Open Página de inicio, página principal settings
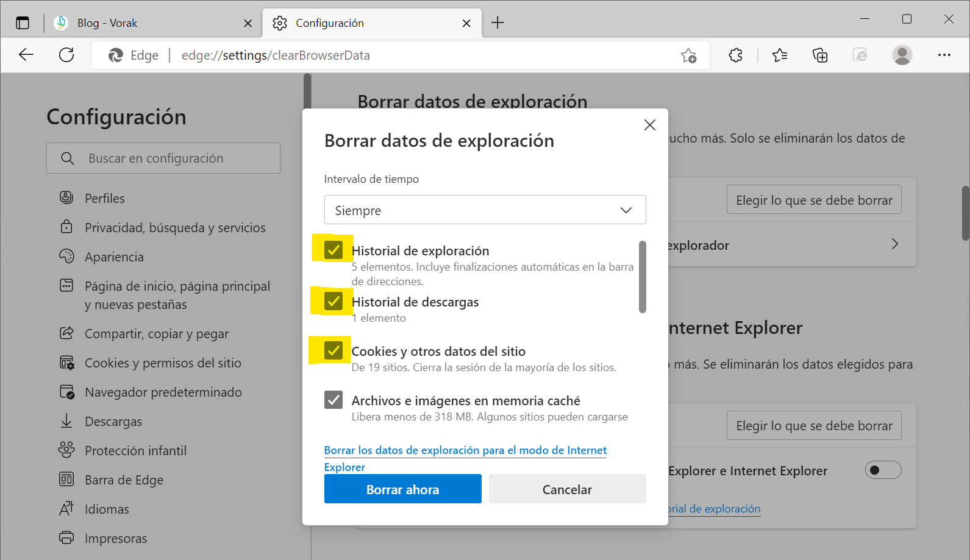The width and height of the screenshot is (970, 560). click(x=164, y=296)
